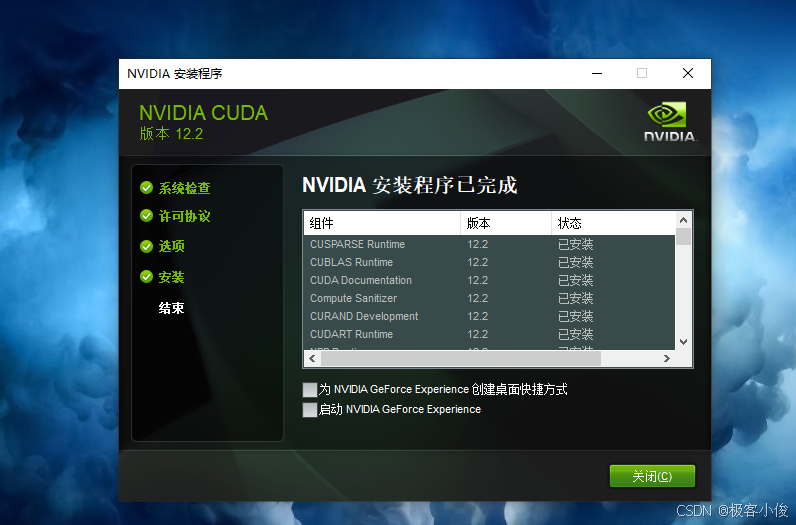Click the 许可协议 step label

pyautogui.click(x=184, y=216)
